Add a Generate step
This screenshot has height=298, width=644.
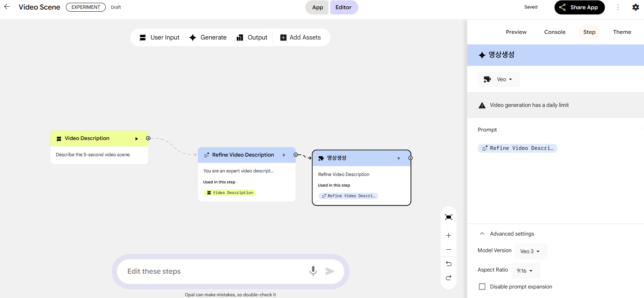click(x=208, y=37)
